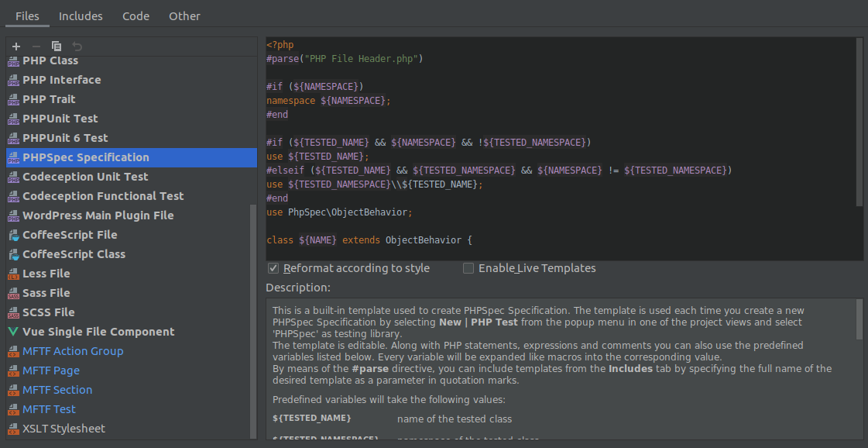Click the PHPUnit Test file icon
This screenshot has height=448, width=868.
[13, 119]
